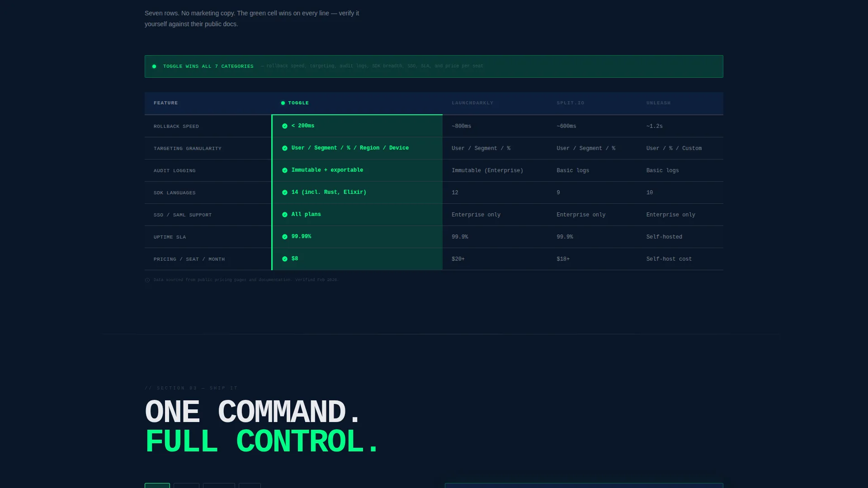Click the 'Data sourced from public pricing pages' footnote
The image size is (868, 488).
(x=245, y=280)
